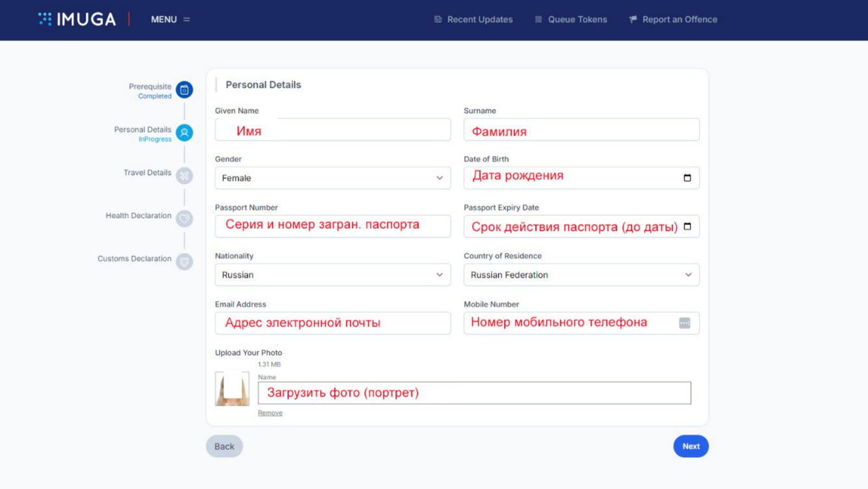The image size is (868, 489).
Task: Click into the Mobile Number field
Action: (581, 323)
